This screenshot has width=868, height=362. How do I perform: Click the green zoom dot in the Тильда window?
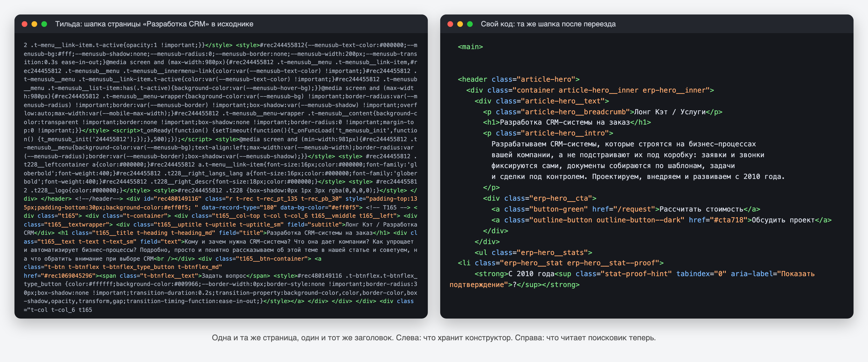[x=44, y=24]
